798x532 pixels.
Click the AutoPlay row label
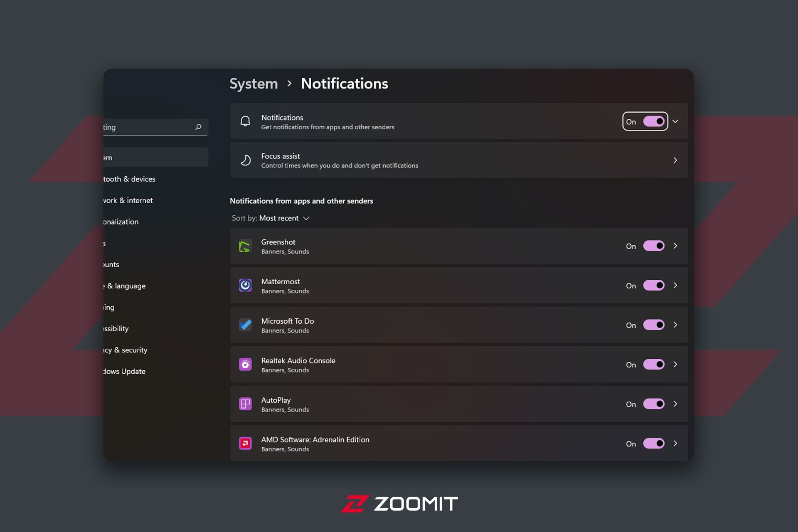click(276, 400)
